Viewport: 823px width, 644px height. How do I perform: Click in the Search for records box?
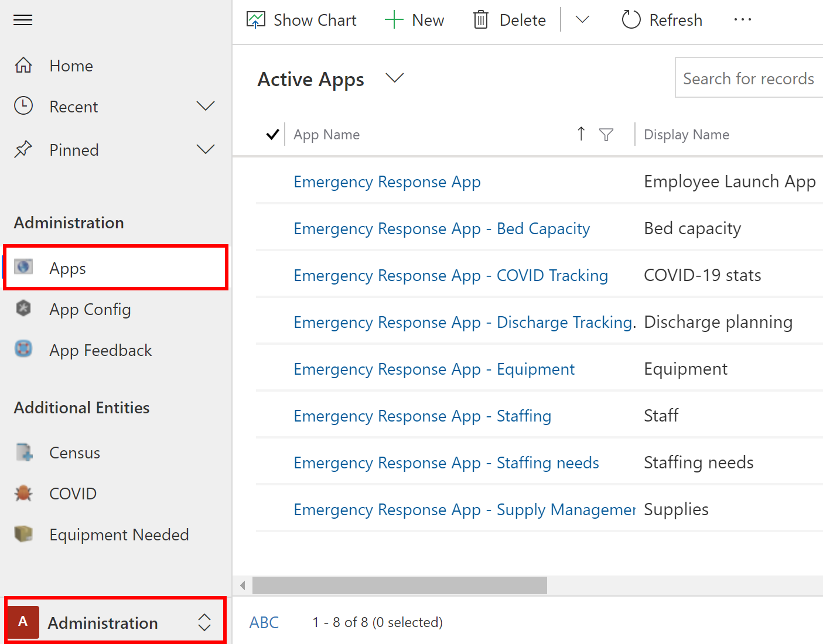click(x=749, y=77)
